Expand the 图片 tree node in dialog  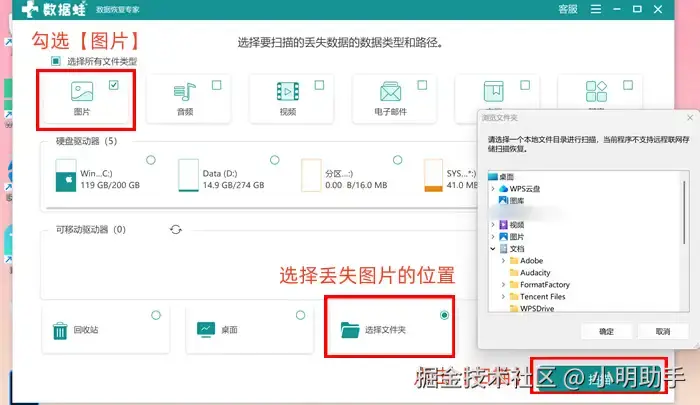tap(493, 237)
